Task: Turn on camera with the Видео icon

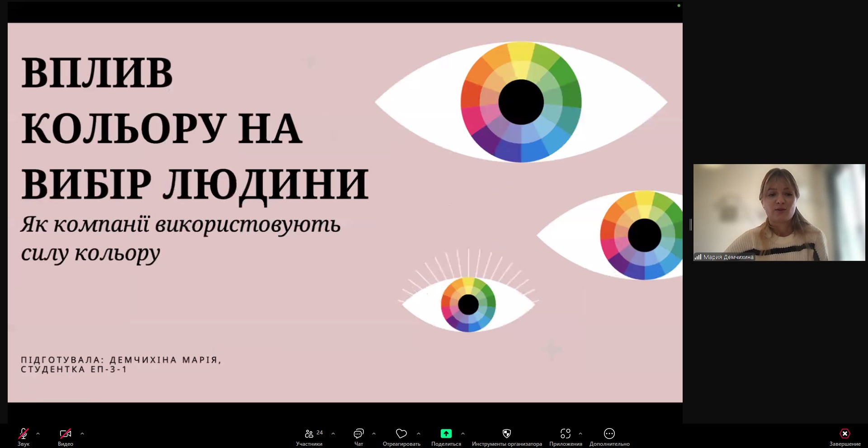Action: tap(66, 434)
